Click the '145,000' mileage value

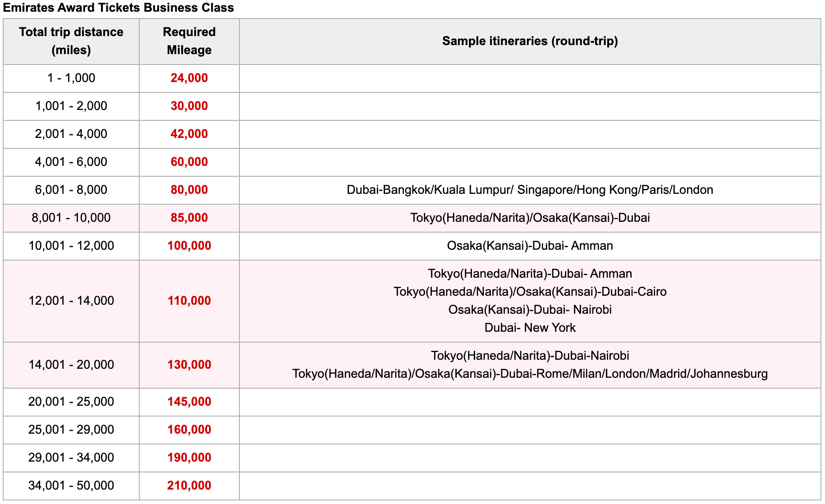click(189, 402)
